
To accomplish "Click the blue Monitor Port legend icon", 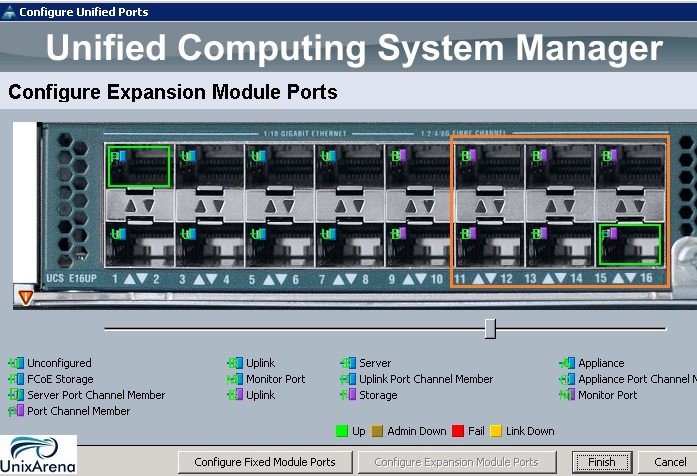I will click(235, 379).
